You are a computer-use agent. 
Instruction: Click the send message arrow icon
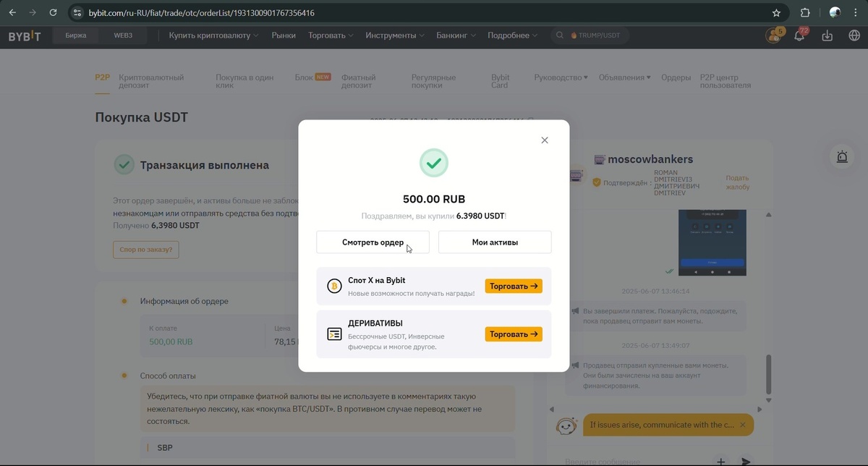[x=746, y=461]
